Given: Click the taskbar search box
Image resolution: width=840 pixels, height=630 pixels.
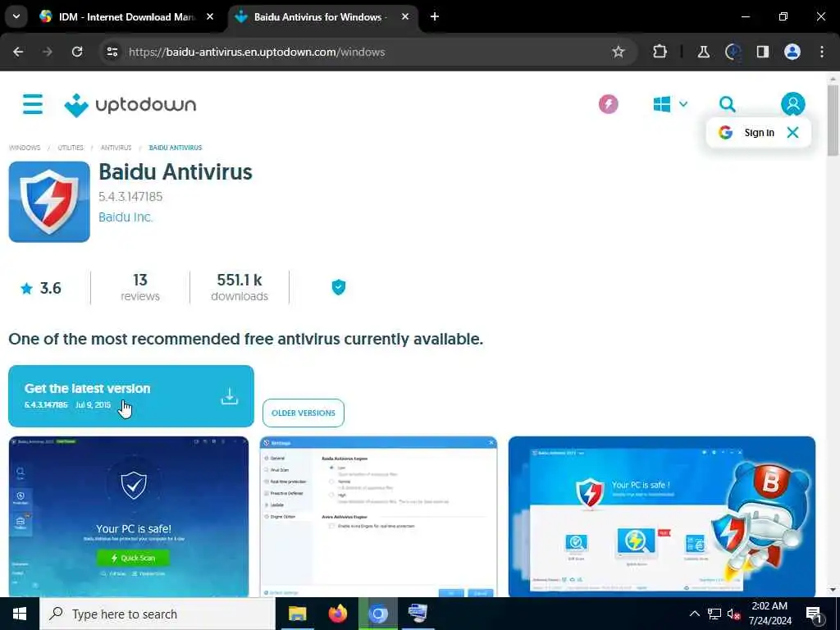Looking at the screenshot, I should tap(157, 614).
